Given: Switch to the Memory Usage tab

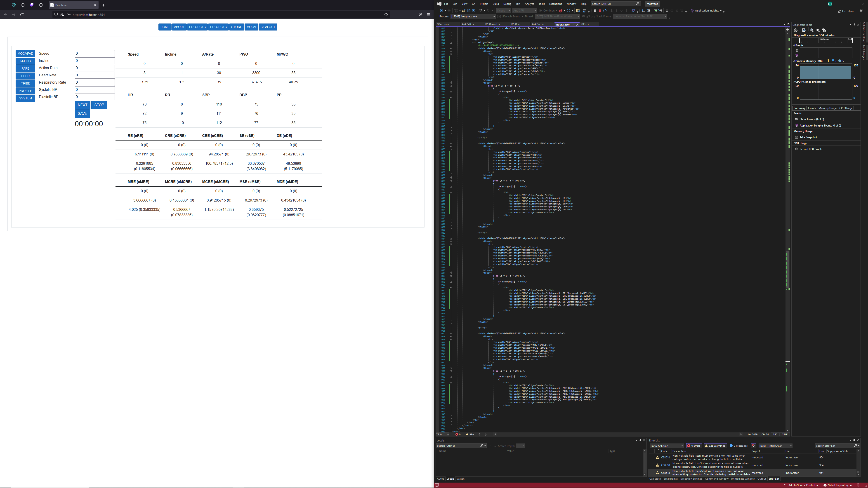Looking at the screenshot, I should [827, 108].
